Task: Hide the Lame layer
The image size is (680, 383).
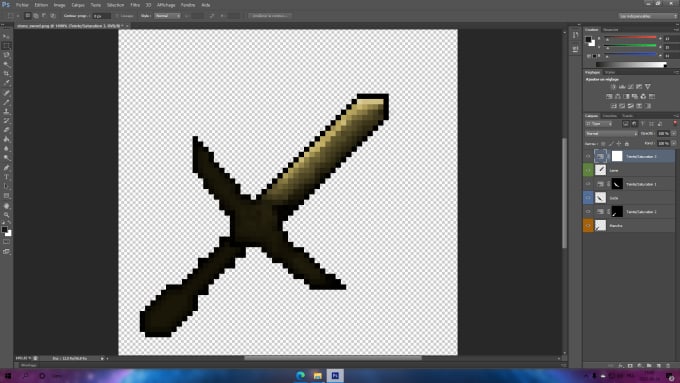Action: [588, 170]
